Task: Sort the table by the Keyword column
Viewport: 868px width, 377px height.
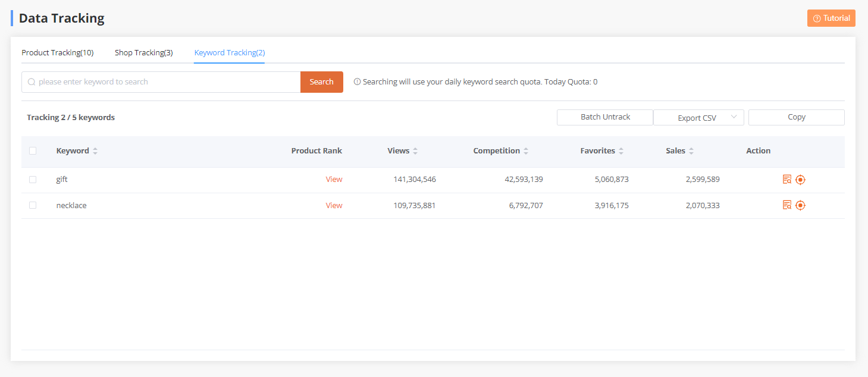Action: tap(95, 150)
